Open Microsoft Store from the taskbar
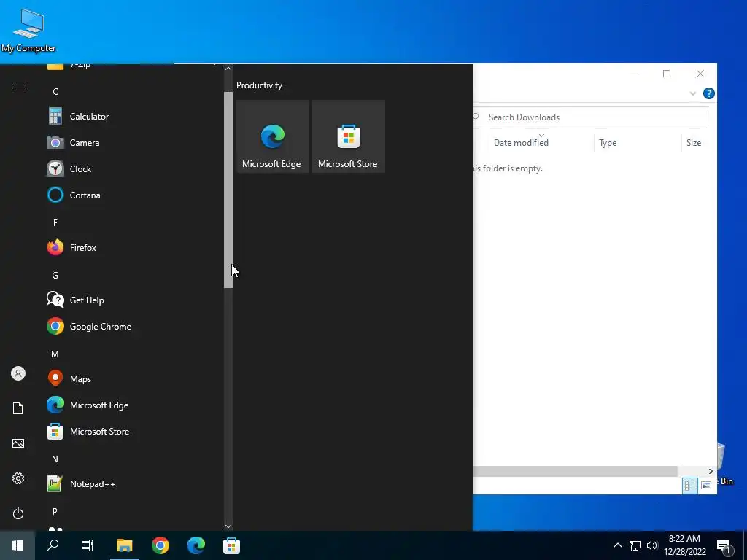This screenshot has height=560, width=747. tap(231, 545)
